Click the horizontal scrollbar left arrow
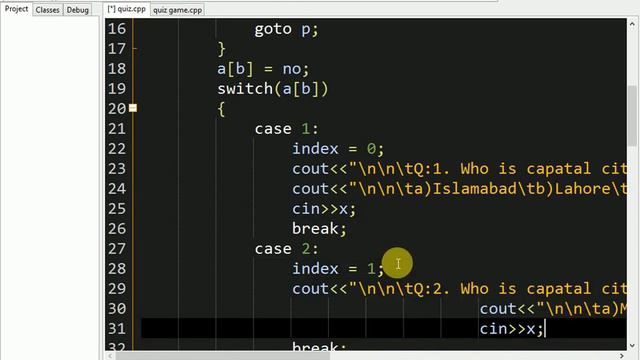The height and width of the screenshot is (360, 640). [110, 356]
